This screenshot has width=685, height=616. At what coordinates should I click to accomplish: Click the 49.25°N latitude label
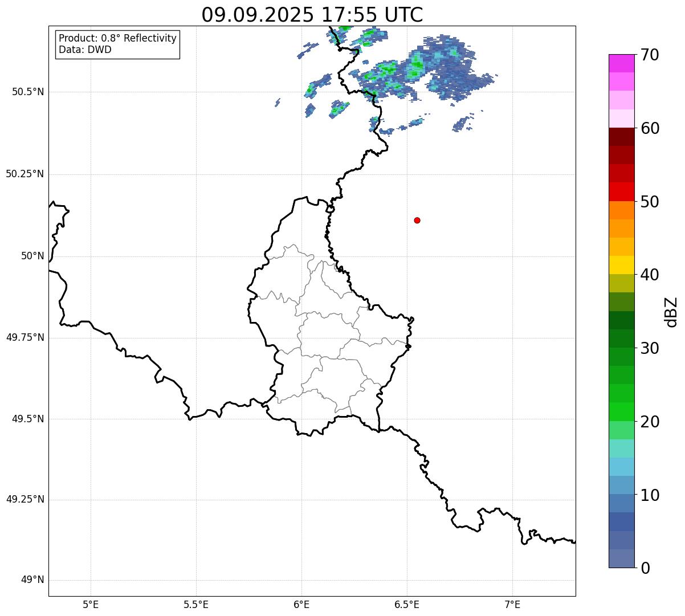tap(25, 500)
